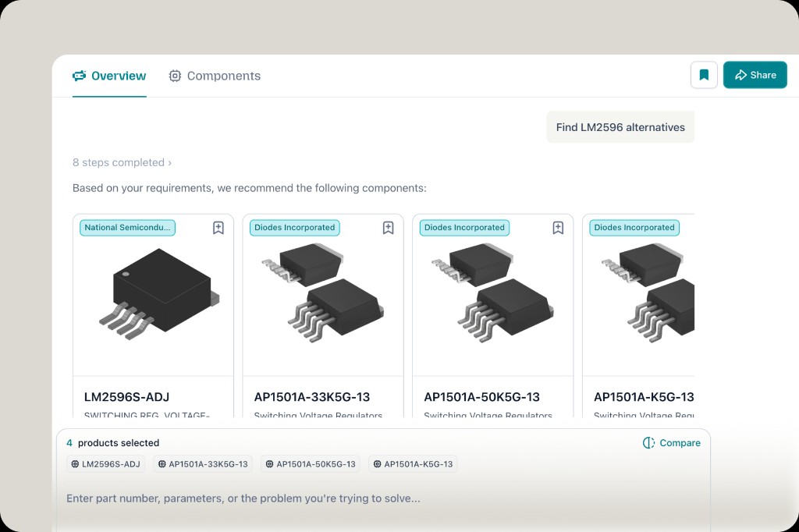
Task: Click the 4 products selected label
Action: (112, 443)
